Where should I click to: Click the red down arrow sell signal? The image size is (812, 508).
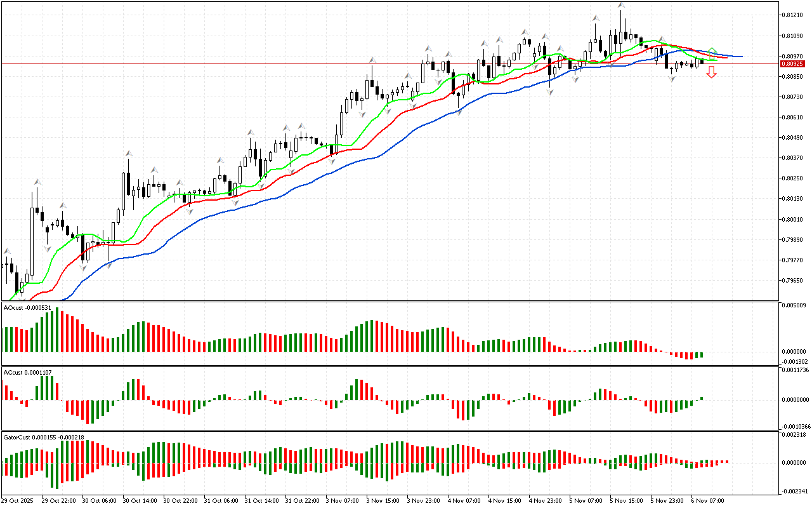712,73
